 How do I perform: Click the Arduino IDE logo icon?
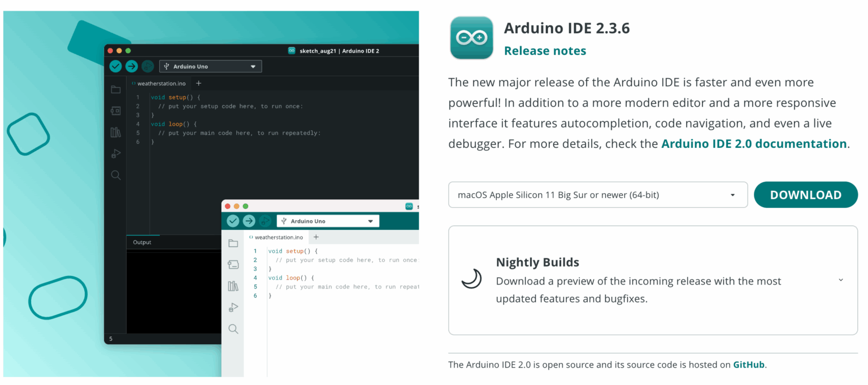click(x=471, y=38)
